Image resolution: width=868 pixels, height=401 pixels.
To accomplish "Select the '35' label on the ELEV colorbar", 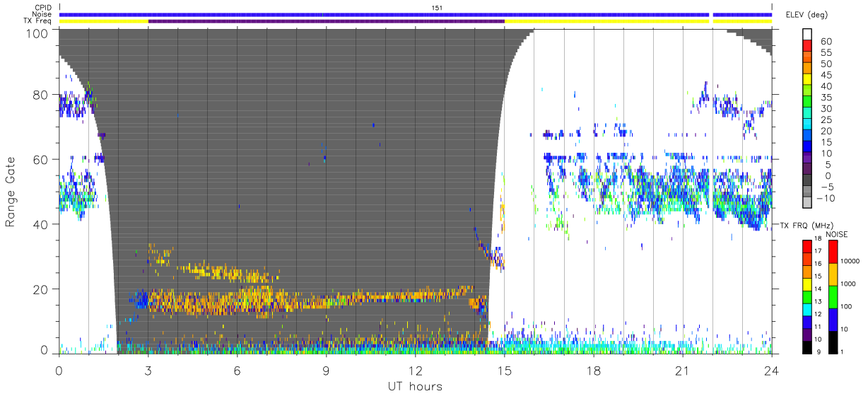I will click(x=826, y=98).
